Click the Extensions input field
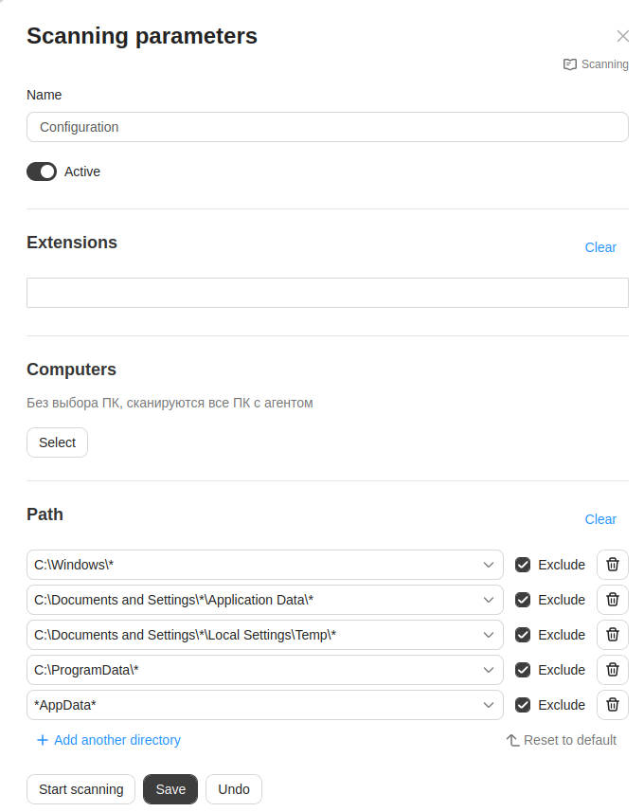Screen dimensions: 644x812 click(327, 293)
